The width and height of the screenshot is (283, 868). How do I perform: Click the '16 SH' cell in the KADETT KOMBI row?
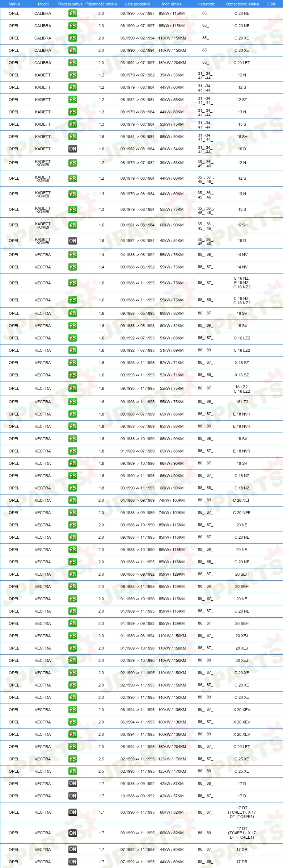(x=242, y=225)
